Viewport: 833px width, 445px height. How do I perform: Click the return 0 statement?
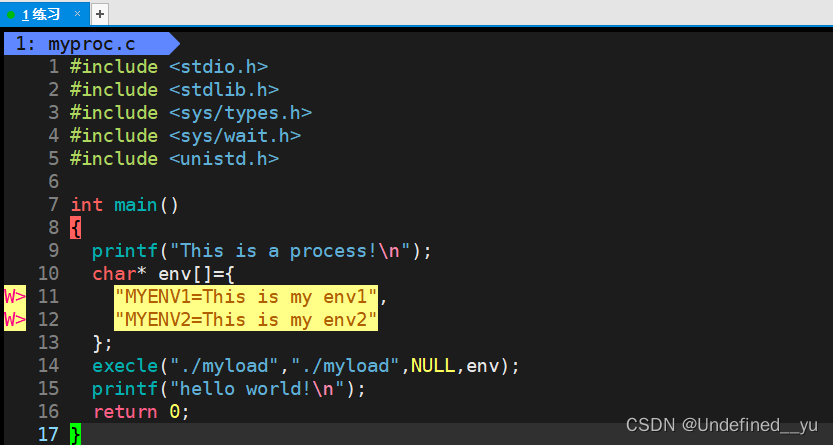(x=141, y=412)
